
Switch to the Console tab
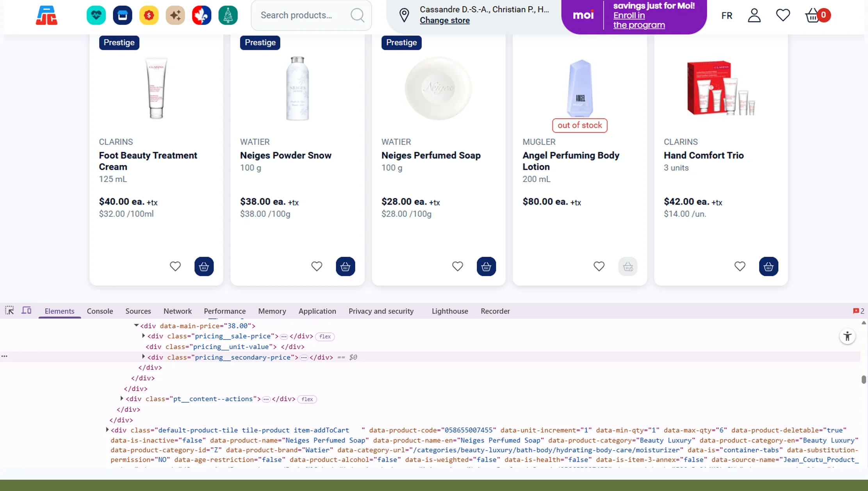tap(100, 311)
